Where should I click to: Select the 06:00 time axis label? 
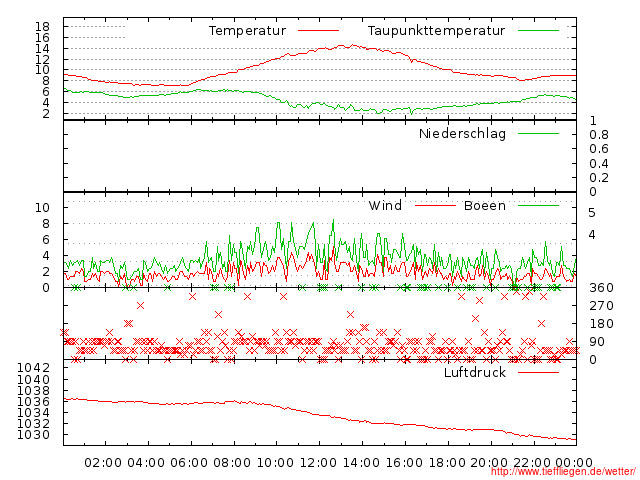pyautogui.click(x=189, y=463)
